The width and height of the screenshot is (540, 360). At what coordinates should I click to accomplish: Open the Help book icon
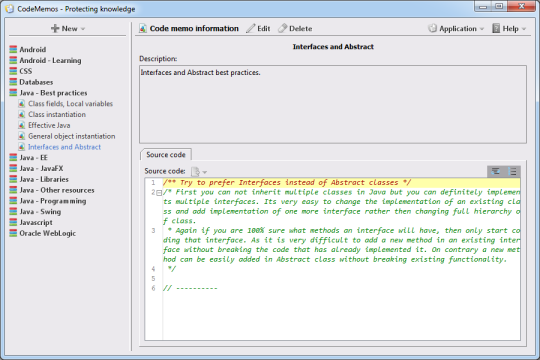click(x=496, y=28)
